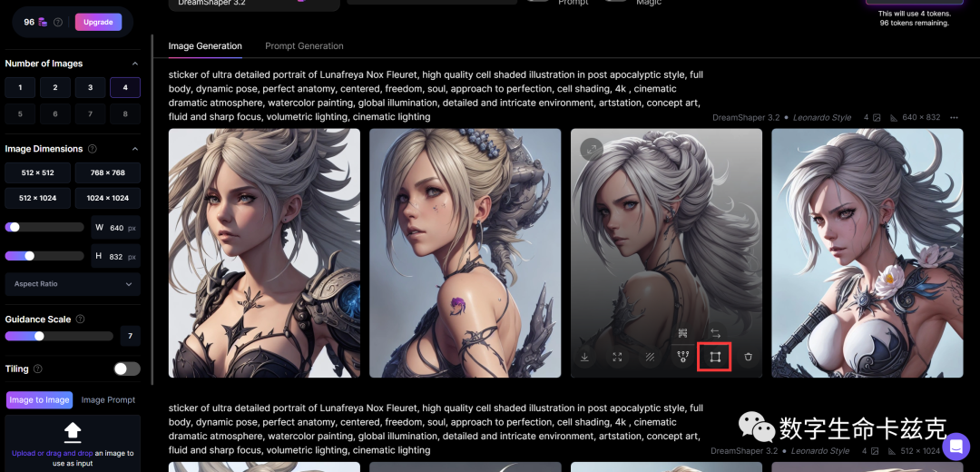Click the 'Number of Images' heading
Viewport: 980px width, 472px height.
pos(44,64)
